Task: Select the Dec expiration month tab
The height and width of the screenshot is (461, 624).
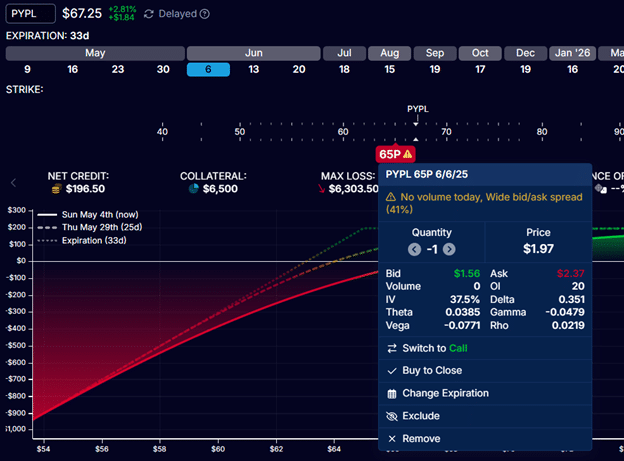Action: [525, 53]
